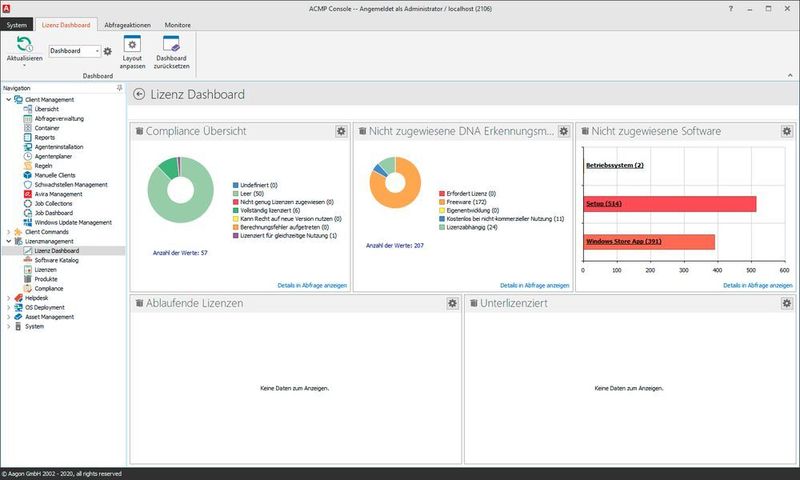Open Agentenplaner in navigation
Screen dimensions: 800x480
pyautogui.click(x=53, y=156)
